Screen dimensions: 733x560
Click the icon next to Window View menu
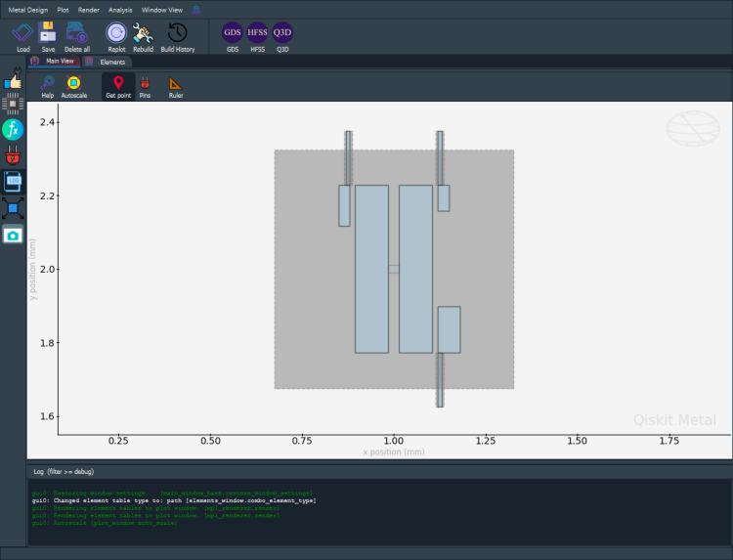click(x=196, y=10)
